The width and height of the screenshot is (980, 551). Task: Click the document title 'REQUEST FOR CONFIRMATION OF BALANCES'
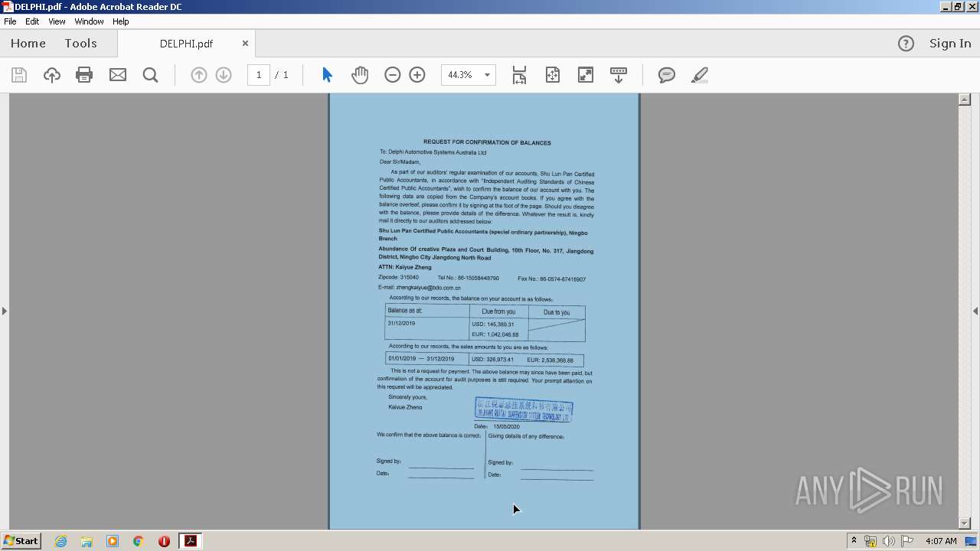coord(487,142)
